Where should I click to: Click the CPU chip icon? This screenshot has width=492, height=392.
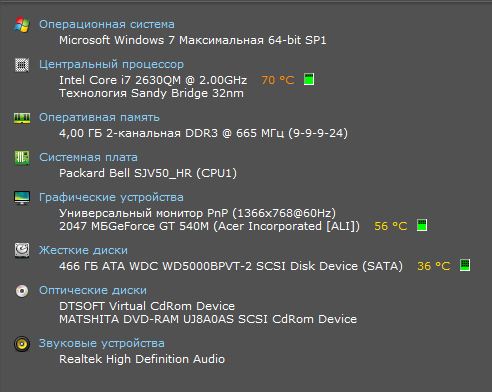22,65
